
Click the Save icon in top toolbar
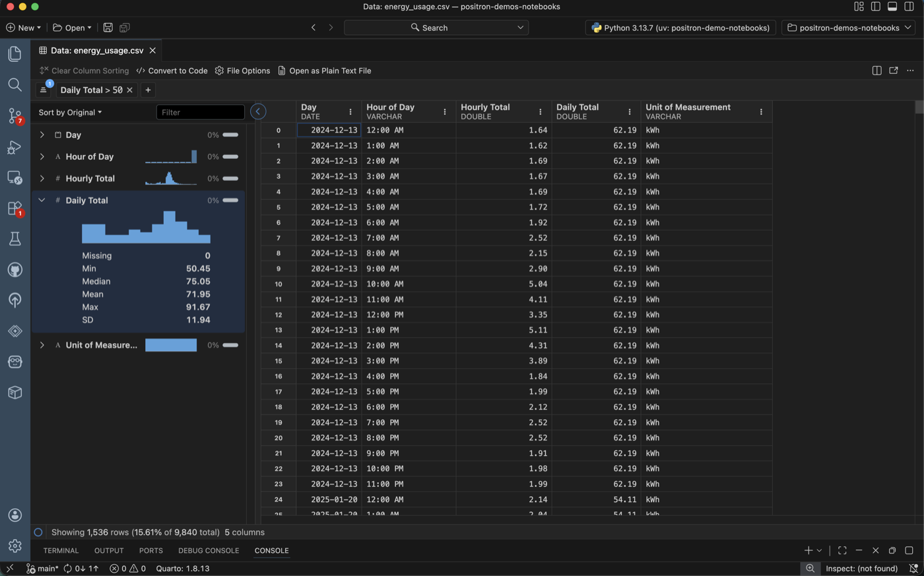pos(108,28)
